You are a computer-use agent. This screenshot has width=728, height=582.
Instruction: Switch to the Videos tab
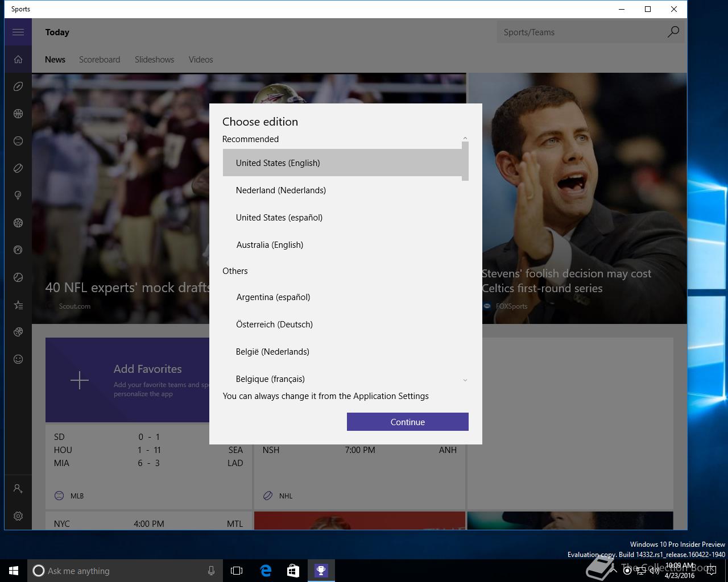(x=201, y=60)
